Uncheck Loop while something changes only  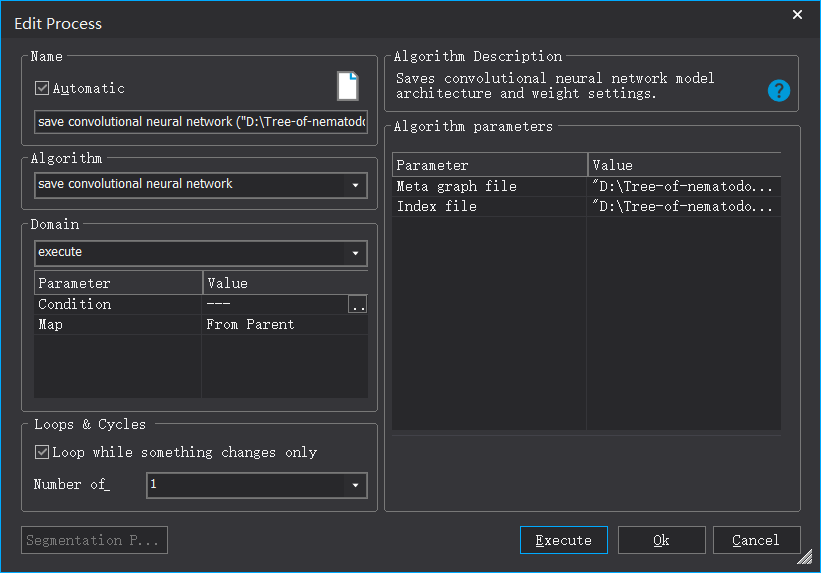tap(42, 452)
